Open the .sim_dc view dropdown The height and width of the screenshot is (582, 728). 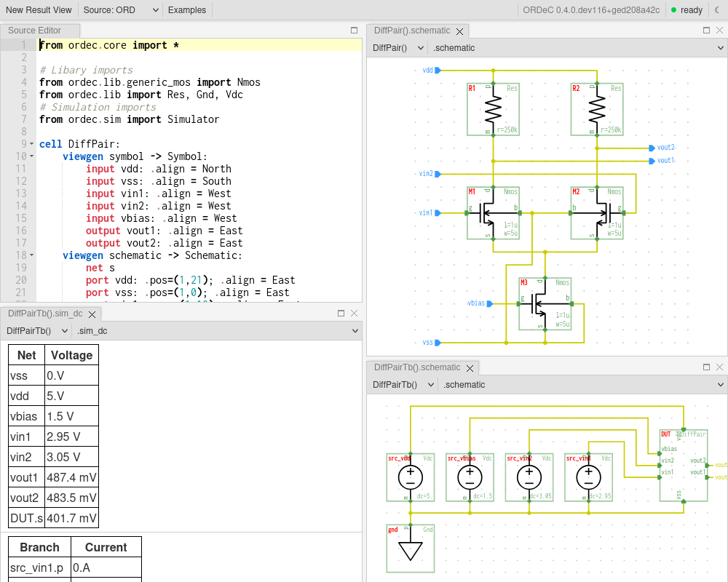coord(217,331)
